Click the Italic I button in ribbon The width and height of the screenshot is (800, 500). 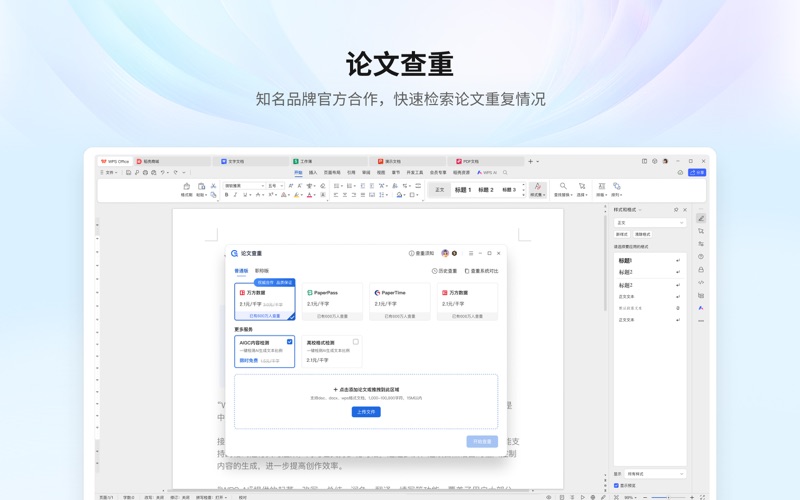point(235,195)
